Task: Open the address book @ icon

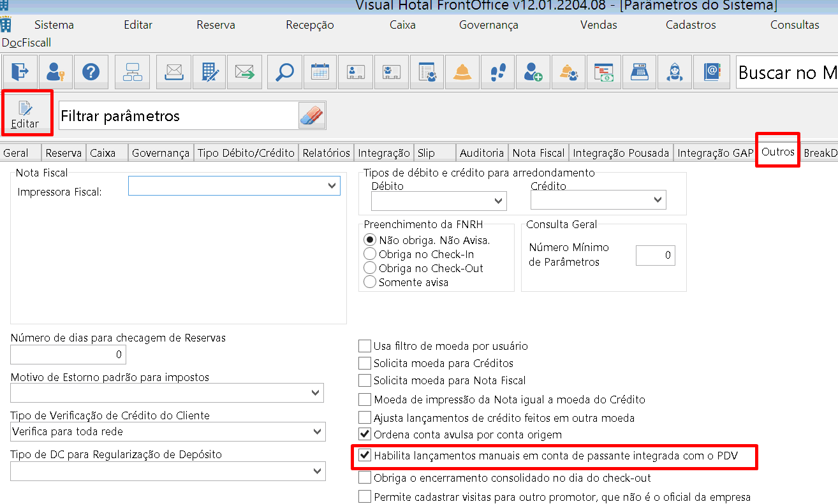Action: coord(710,72)
